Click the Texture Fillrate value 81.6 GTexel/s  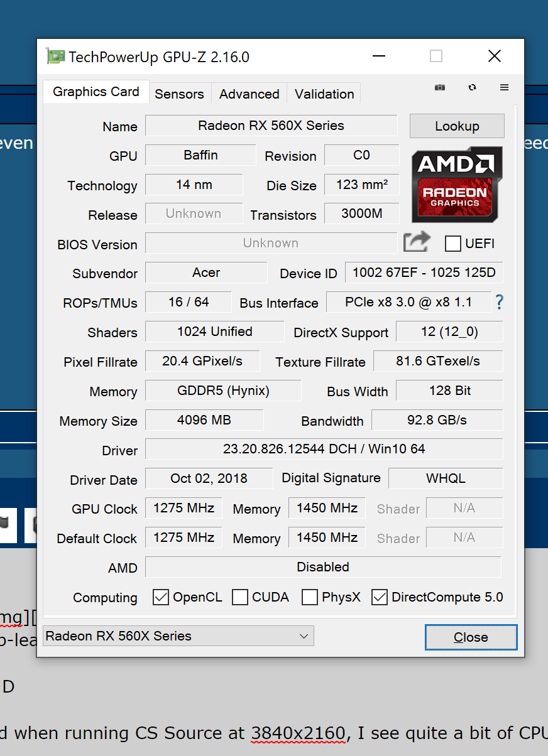coord(439,360)
